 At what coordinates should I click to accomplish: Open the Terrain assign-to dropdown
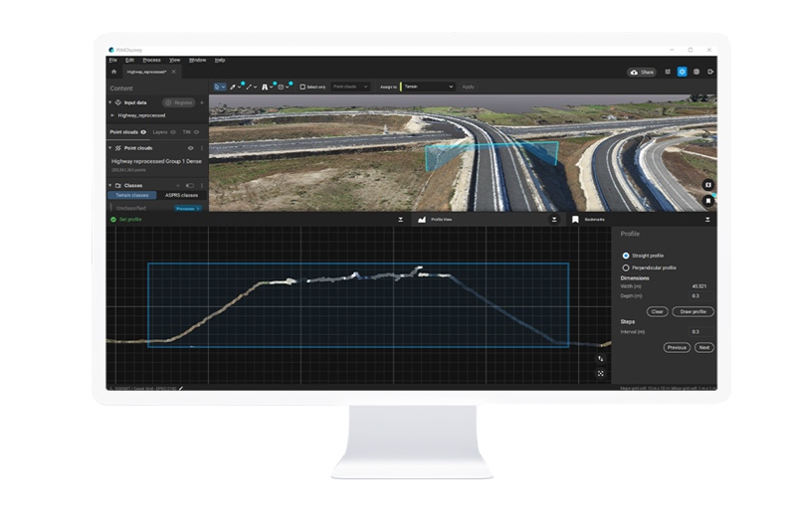(426, 87)
